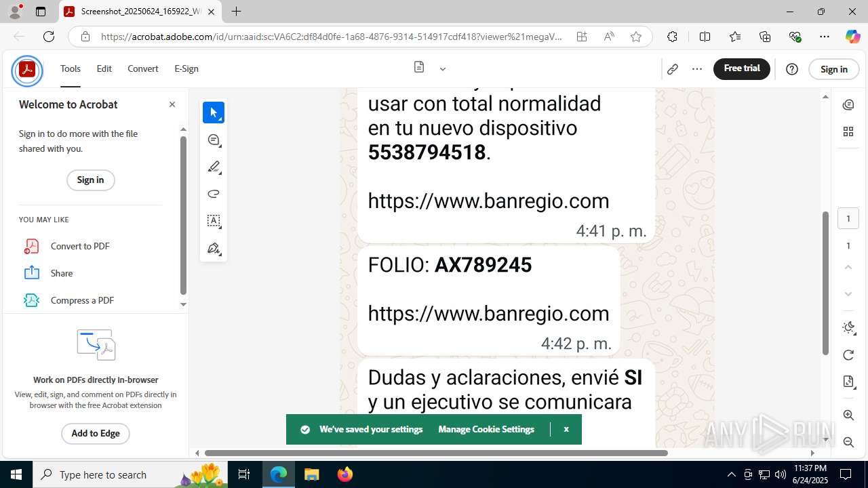Zoom out of the document

[848, 442]
